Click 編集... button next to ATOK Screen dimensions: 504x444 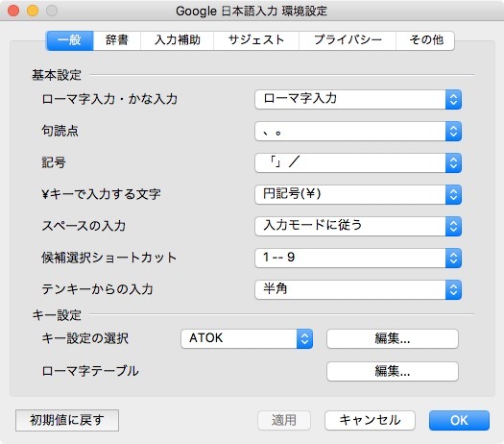click(x=393, y=338)
